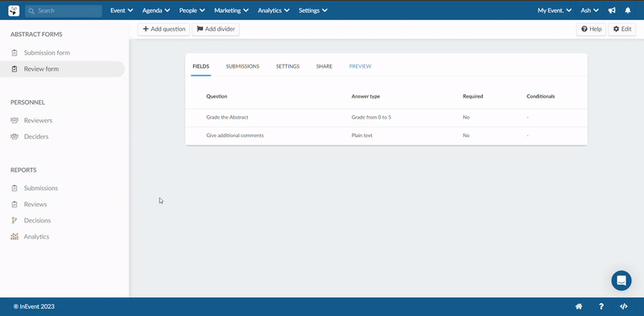This screenshot has height=316, width=644.
Task: Click the Conditionals column header
Action: [540, 96]
